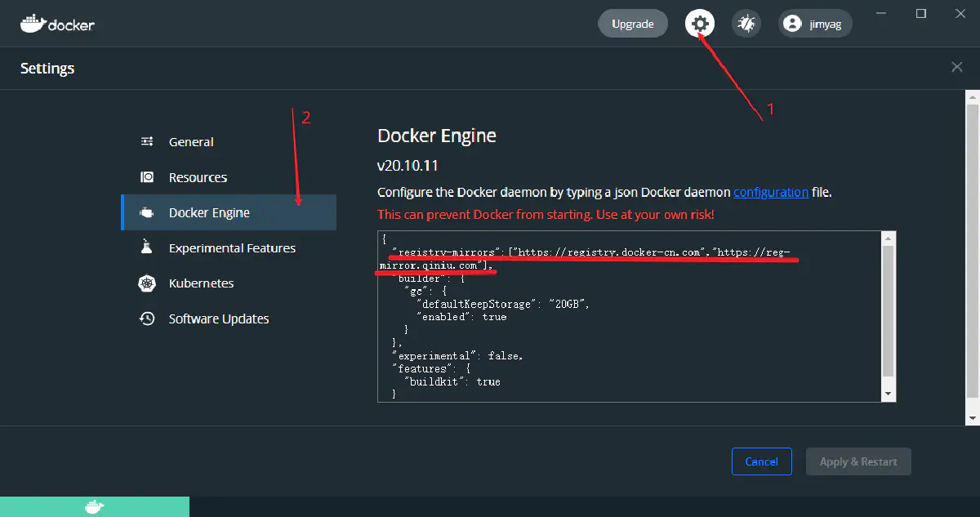Open the jimyag account menu
Viewport: 980px width, 517px height.
815,24
